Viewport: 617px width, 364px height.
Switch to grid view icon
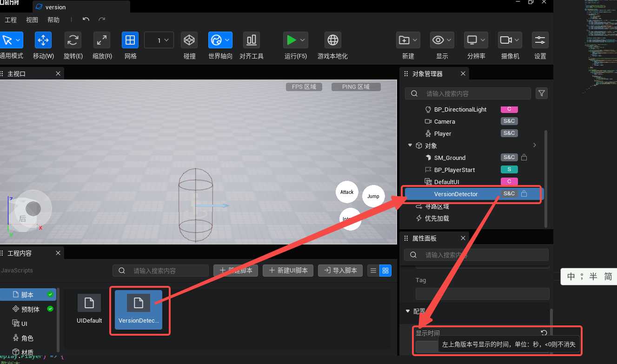tap(385, 271)
